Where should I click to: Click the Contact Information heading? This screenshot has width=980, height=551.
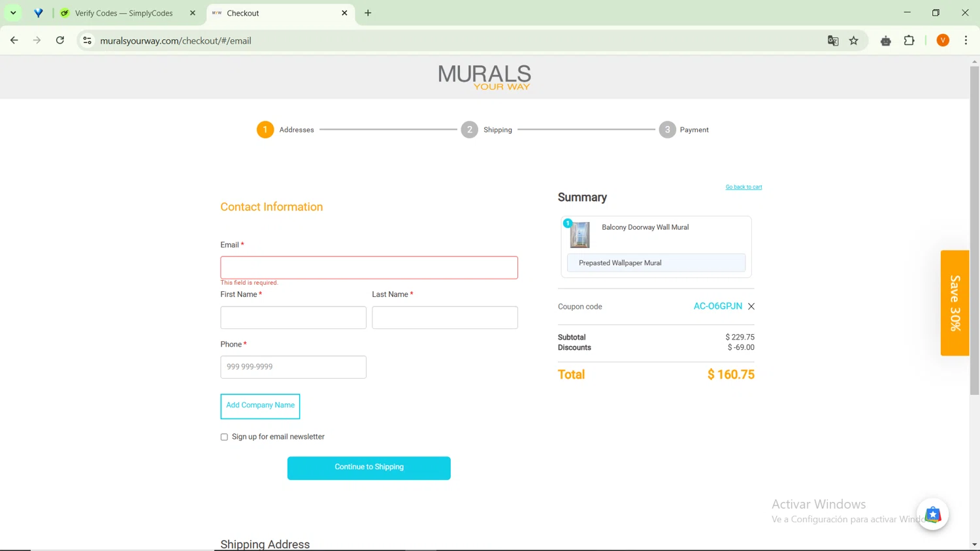pos(272,207)
